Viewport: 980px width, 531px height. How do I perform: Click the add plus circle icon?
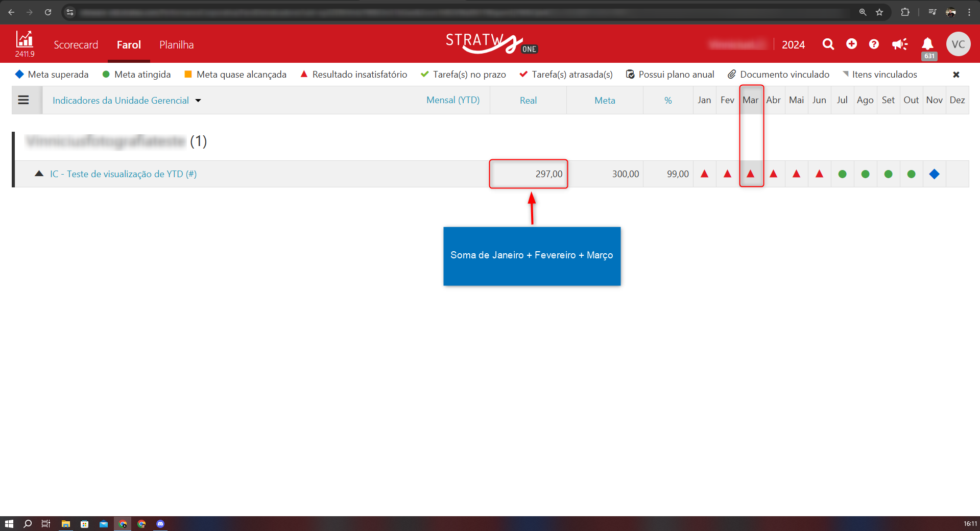click(x=851, y=44)
